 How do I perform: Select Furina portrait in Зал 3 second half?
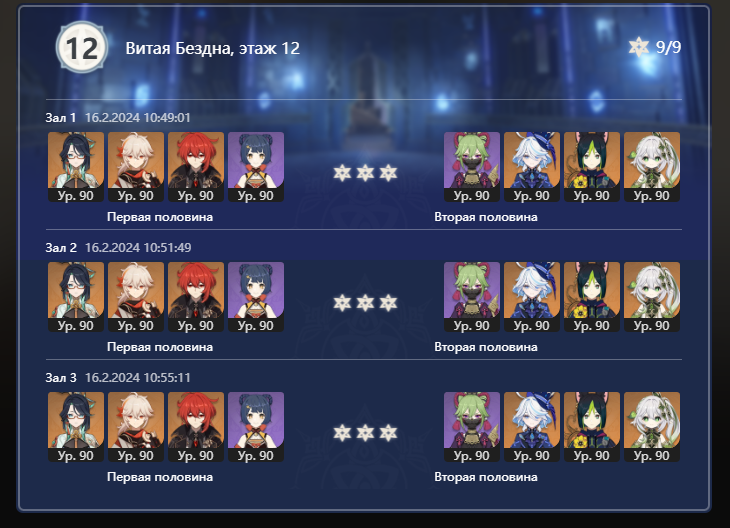(x=532, y=426)
